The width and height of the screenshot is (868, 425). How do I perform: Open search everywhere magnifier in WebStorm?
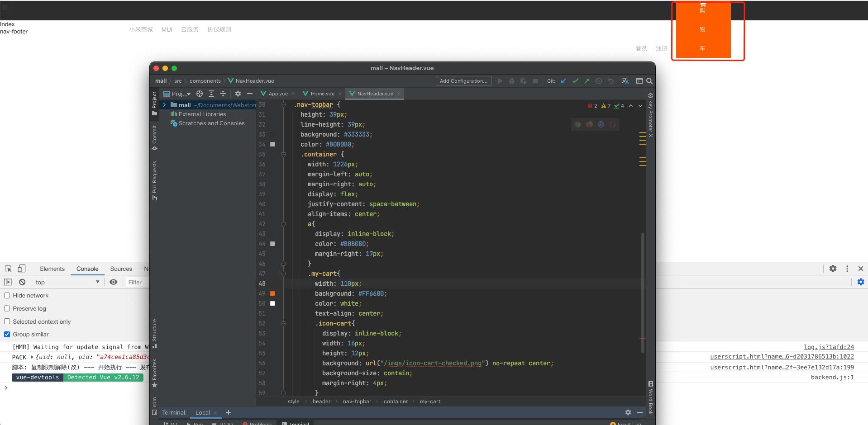tap(649, 81)
